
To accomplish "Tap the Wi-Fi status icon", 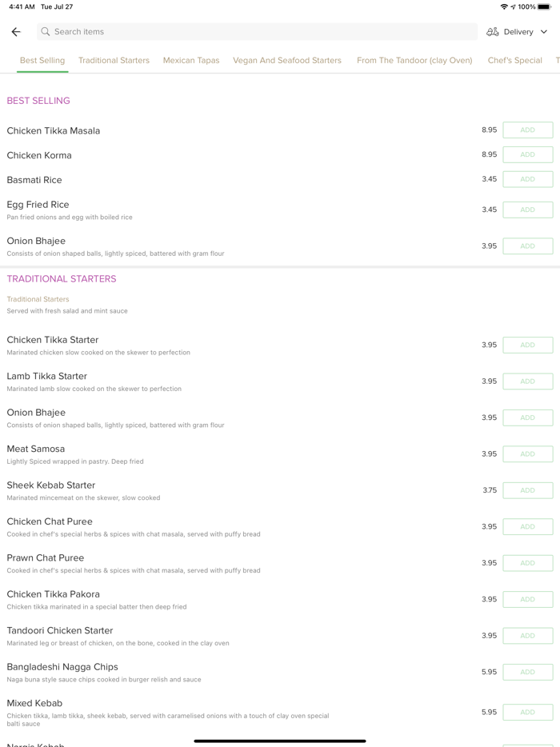I will click(504, 6).
